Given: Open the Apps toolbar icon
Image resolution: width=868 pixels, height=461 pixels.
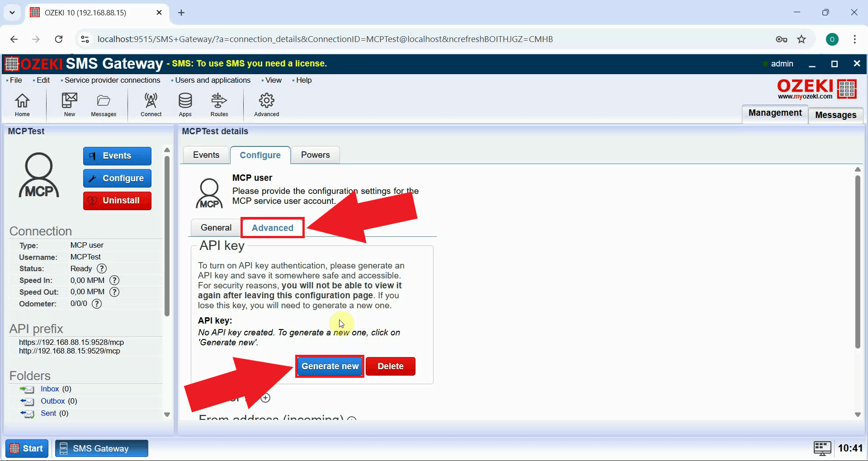Looking at the screenshot, I should 185,105.
